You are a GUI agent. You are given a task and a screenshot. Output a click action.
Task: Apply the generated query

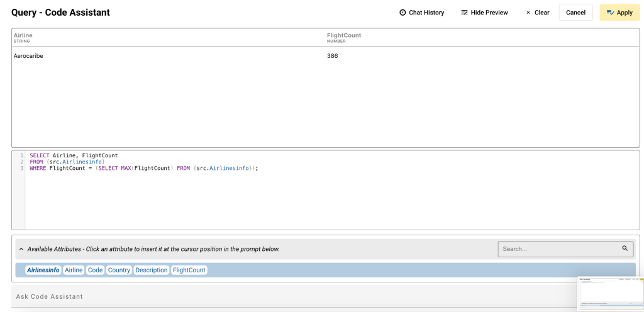point(619,13)
